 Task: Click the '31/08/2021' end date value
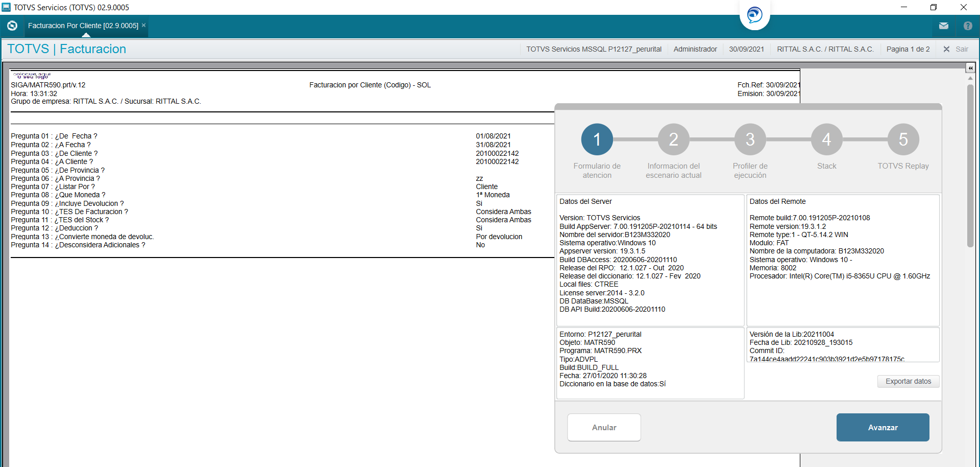tap(493, 145)
